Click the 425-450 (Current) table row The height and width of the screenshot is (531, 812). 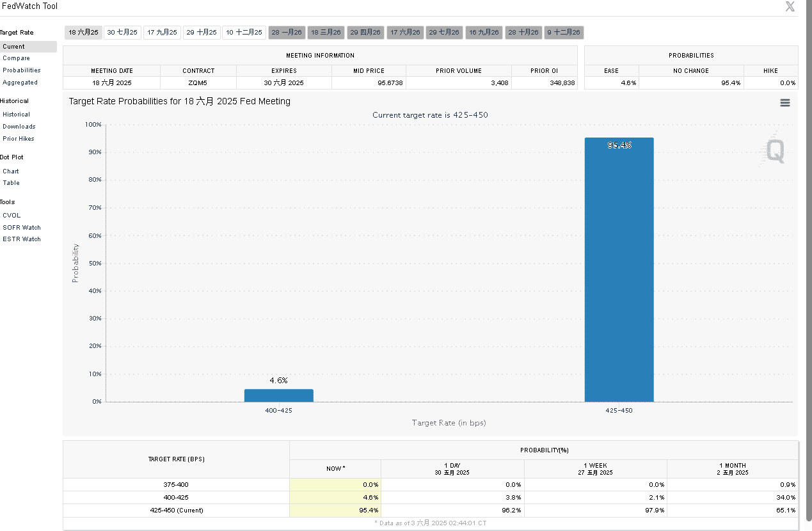pyautogui.click(x=431, y=511)
